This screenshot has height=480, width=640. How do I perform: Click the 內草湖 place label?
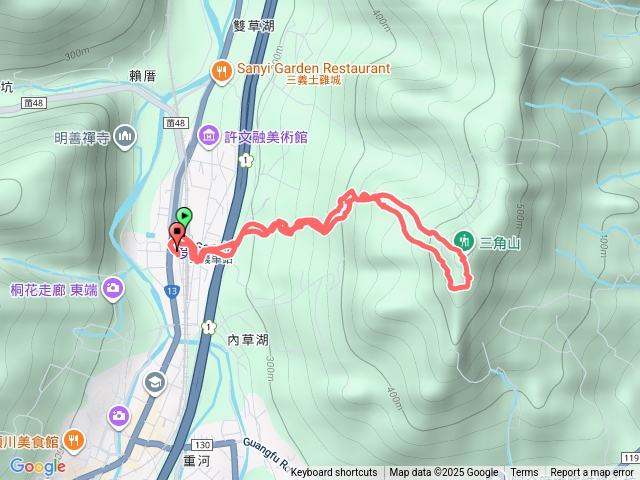[248, 340]
